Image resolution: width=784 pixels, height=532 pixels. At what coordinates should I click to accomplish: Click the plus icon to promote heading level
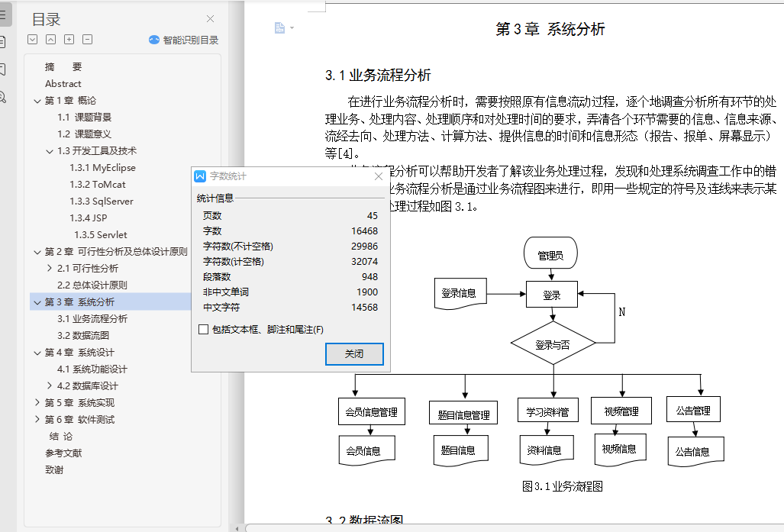69,40
